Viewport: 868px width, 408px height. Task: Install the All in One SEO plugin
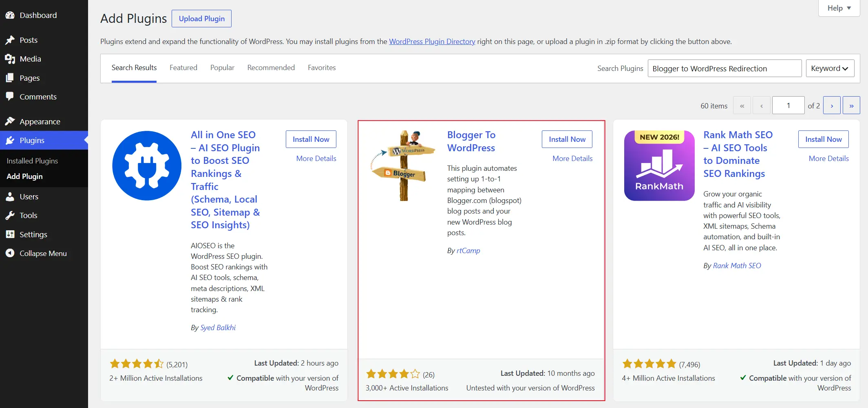[311, 139]
